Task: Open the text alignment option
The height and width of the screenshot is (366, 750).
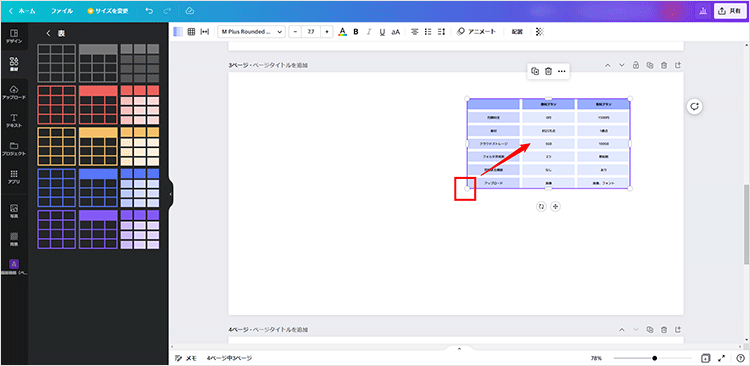Action: [415, 32]
